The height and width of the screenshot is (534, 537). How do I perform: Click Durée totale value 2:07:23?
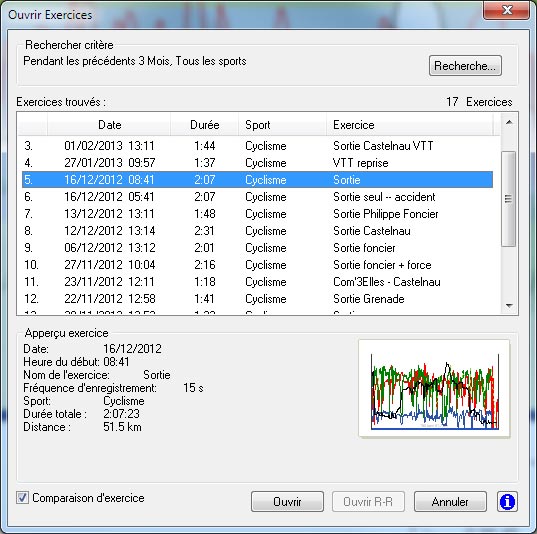[x=121, y=414]
